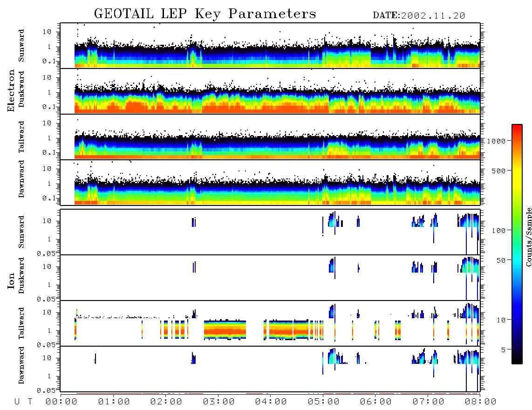
Task: Click the 500 colorbar tick value
Action: [498, 171]
